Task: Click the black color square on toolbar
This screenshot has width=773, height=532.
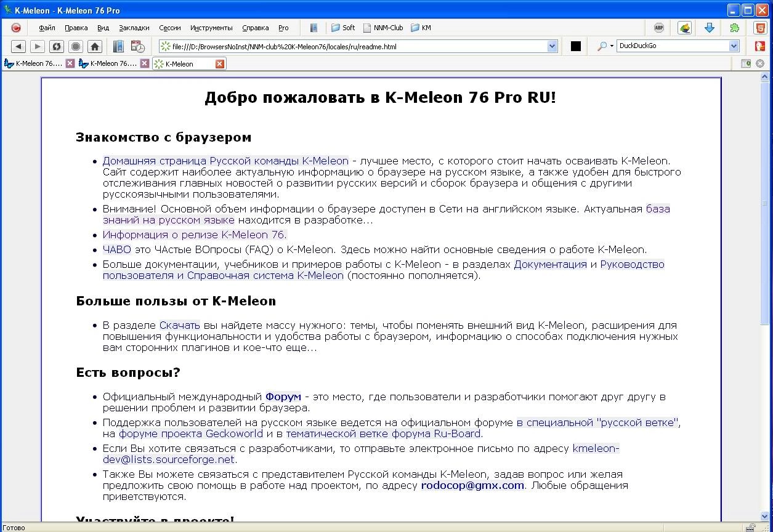Action: 576,46
